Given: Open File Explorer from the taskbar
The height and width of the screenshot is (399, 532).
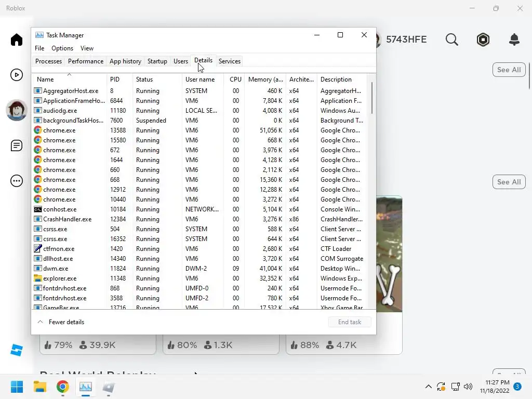Looking at the screenshot, I should coord(39,387).
